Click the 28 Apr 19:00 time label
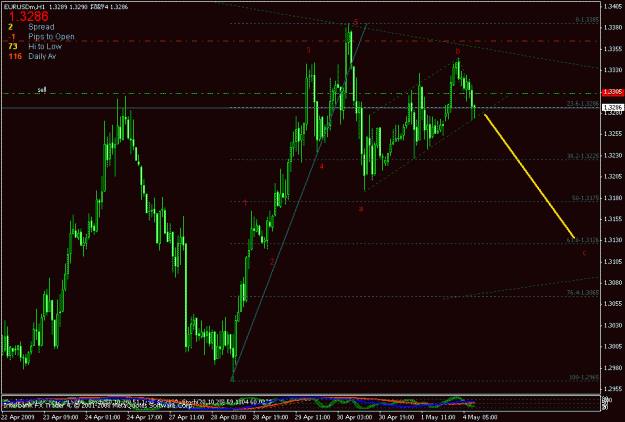Screen dimensions: 625x422 point(271,417)
